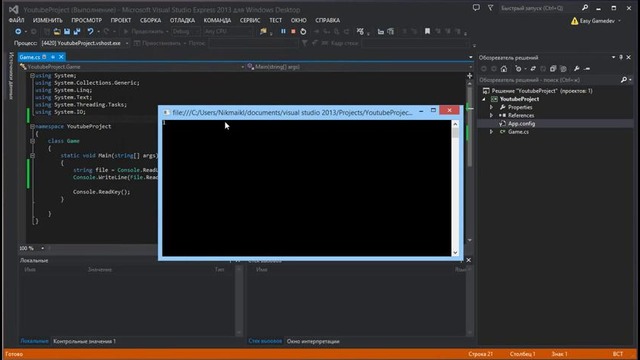Open the СПРАВКА menu

(327, 20)
